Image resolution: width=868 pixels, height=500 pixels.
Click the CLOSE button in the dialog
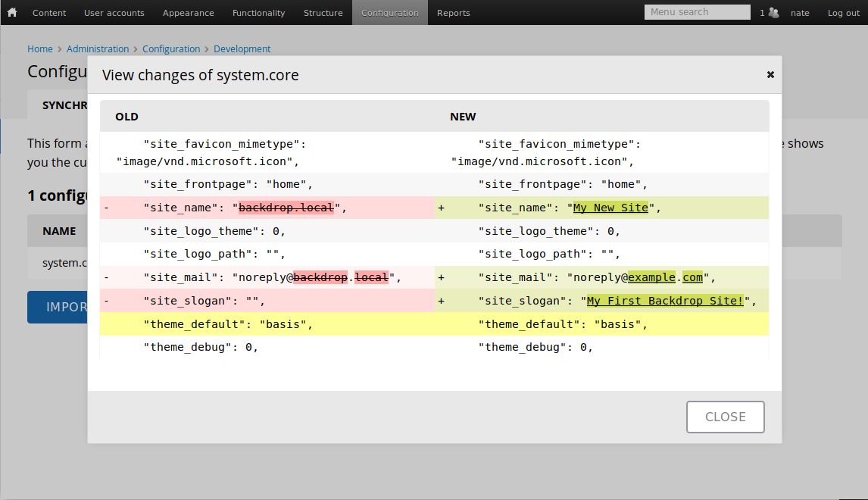(x=725, y=417)
